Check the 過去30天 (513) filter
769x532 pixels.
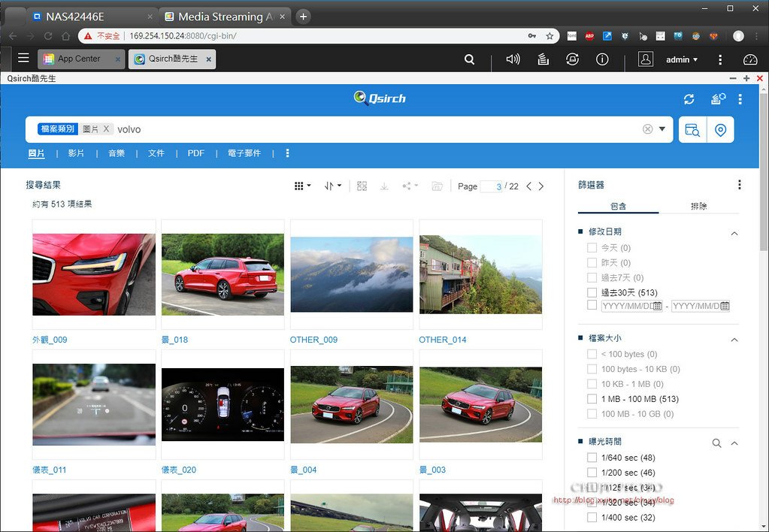(592, 292)
